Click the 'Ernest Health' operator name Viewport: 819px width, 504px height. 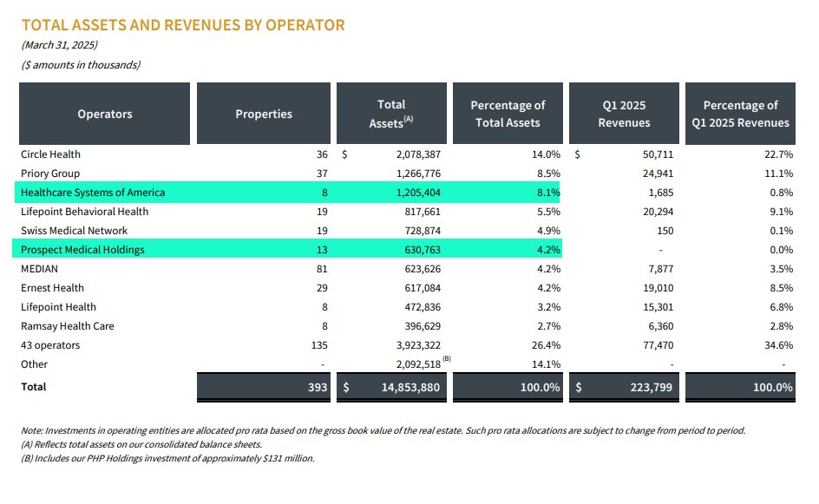(52, 288)
